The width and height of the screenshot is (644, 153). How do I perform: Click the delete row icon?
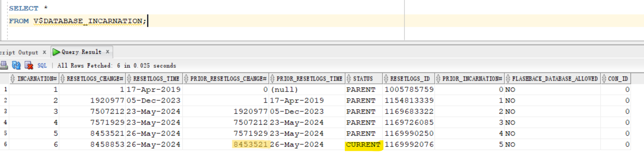(x=29, y=66)
